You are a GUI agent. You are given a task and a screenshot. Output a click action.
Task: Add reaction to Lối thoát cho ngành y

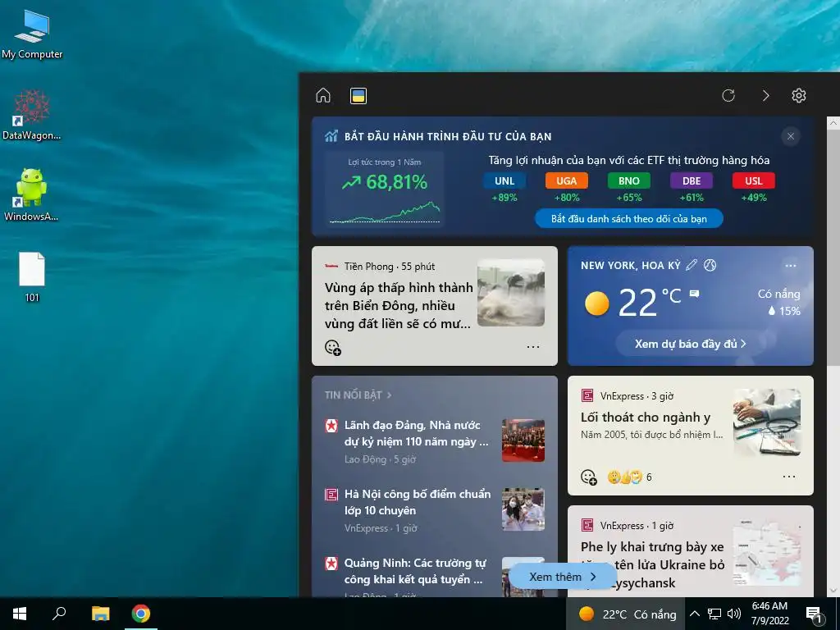(x=589, y=477)
